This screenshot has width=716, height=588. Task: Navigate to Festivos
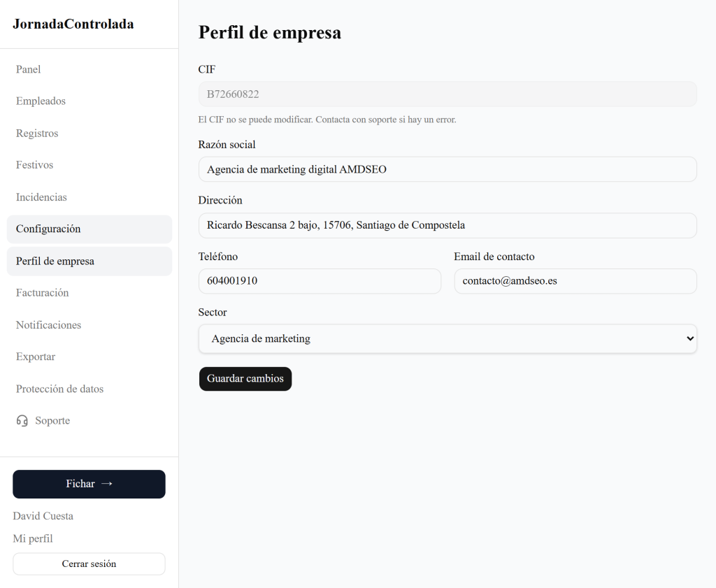35,165
